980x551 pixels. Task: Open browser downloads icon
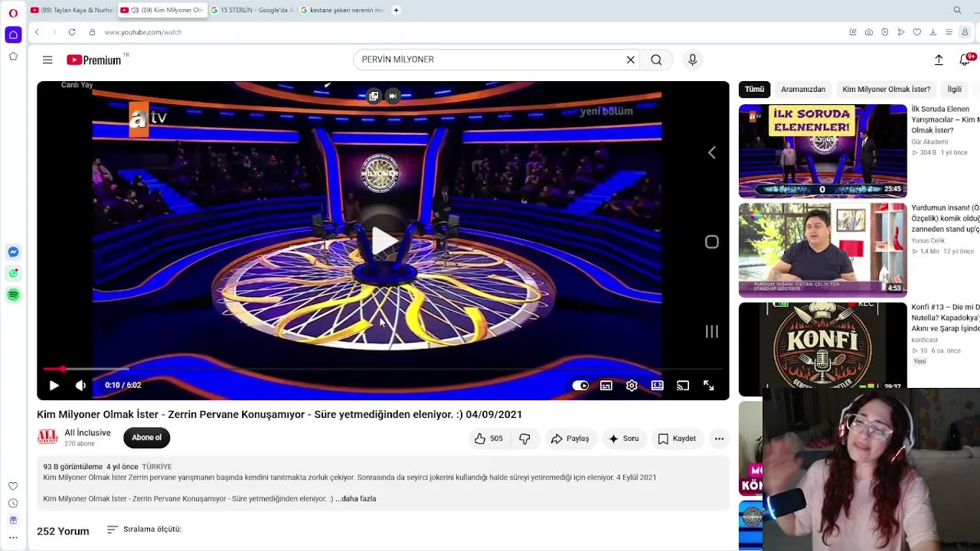coord(933,32)
